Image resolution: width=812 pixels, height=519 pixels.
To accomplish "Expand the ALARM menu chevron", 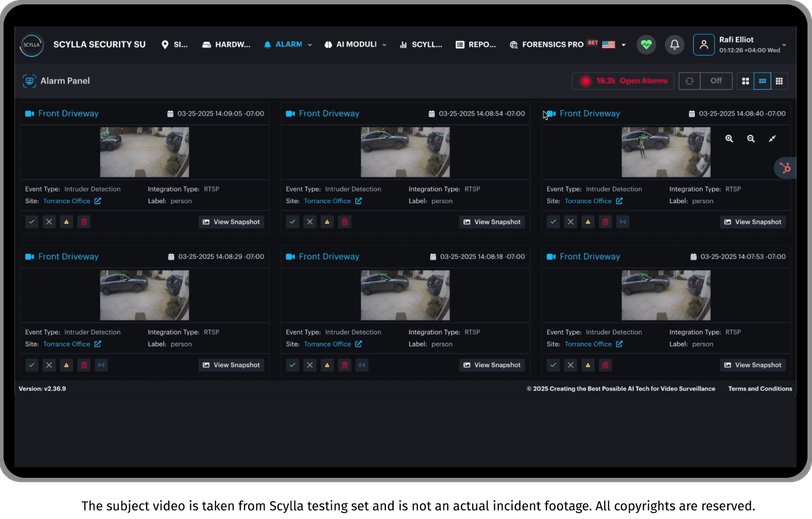I will click(x=310, y=45).
